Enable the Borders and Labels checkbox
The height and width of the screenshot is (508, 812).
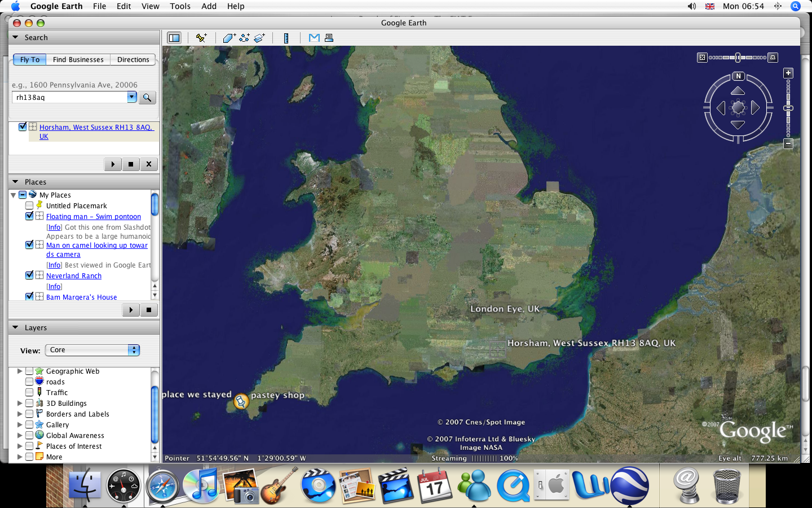coord(29,414)
